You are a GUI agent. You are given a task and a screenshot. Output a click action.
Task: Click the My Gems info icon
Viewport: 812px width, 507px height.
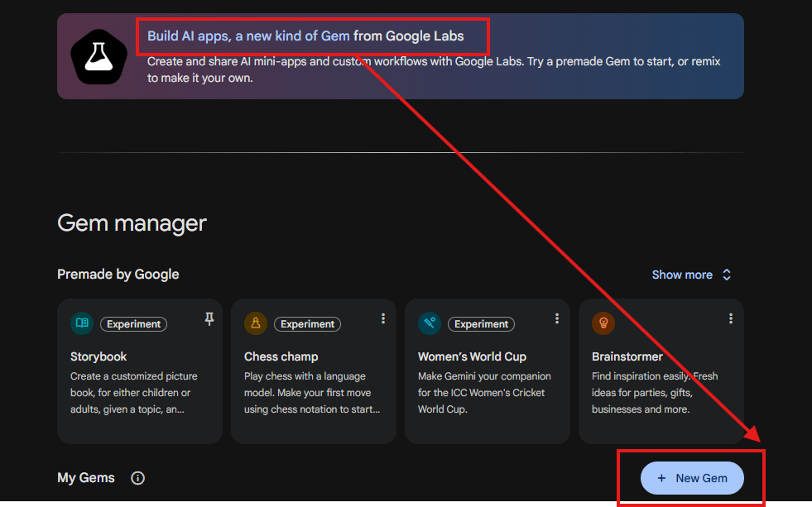click(137, 478)
